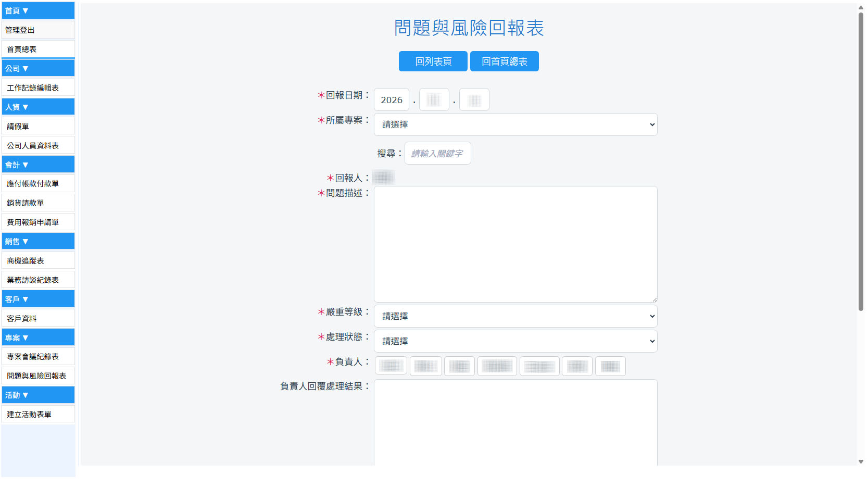Open 銷貨請款單 menu item
Viewport: 868px width, 488px height.
(38, 203)
